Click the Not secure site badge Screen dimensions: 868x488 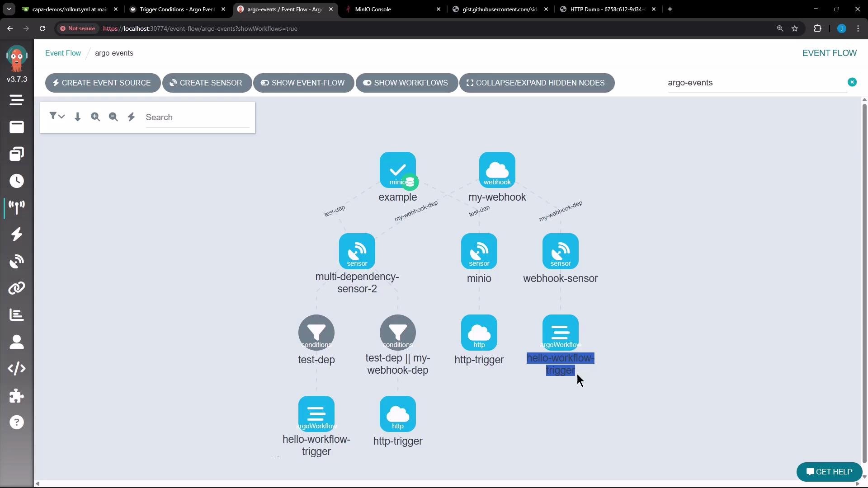pos(78,28)
